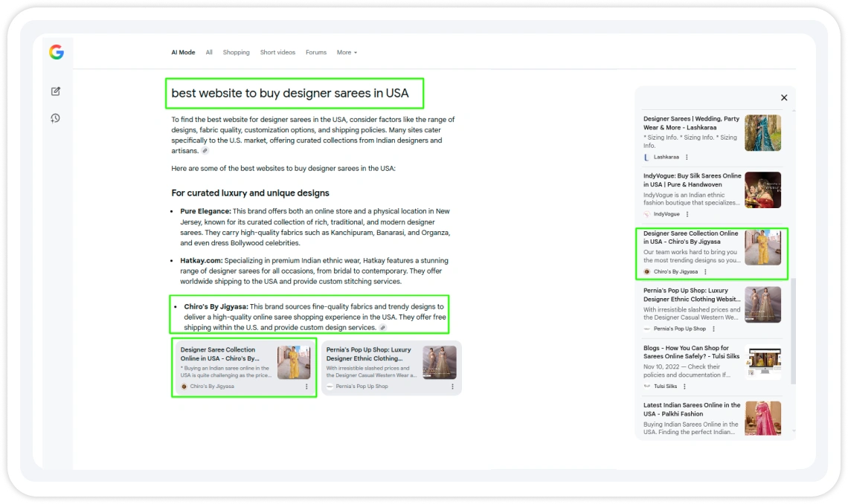Click Tulsi Silks favicon in side panel
This screenshot has width=848, height=504.
pyautogui.click(x=647, y=387)
